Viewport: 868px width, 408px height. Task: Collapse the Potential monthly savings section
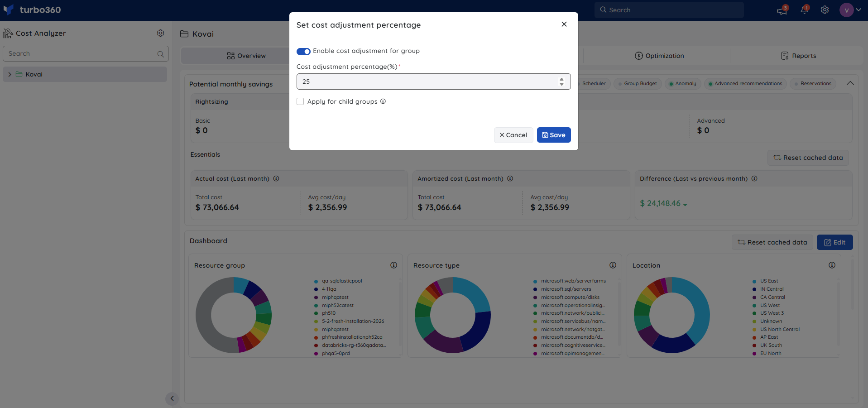click(x=850, y=83)
